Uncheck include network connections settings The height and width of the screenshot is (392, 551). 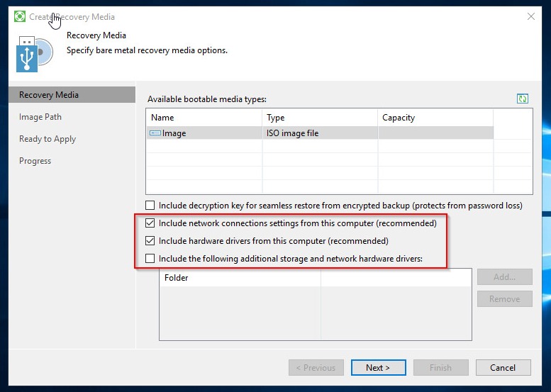(x=150, y=223)
